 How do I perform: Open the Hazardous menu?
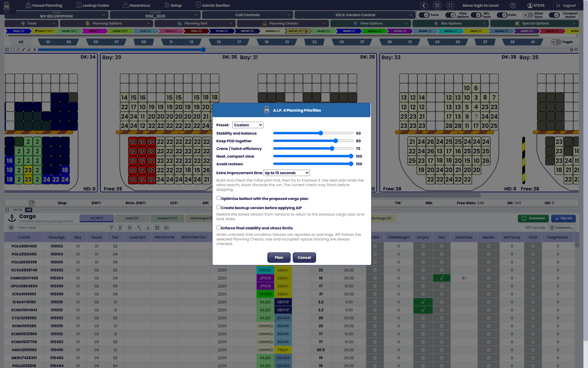136,6
